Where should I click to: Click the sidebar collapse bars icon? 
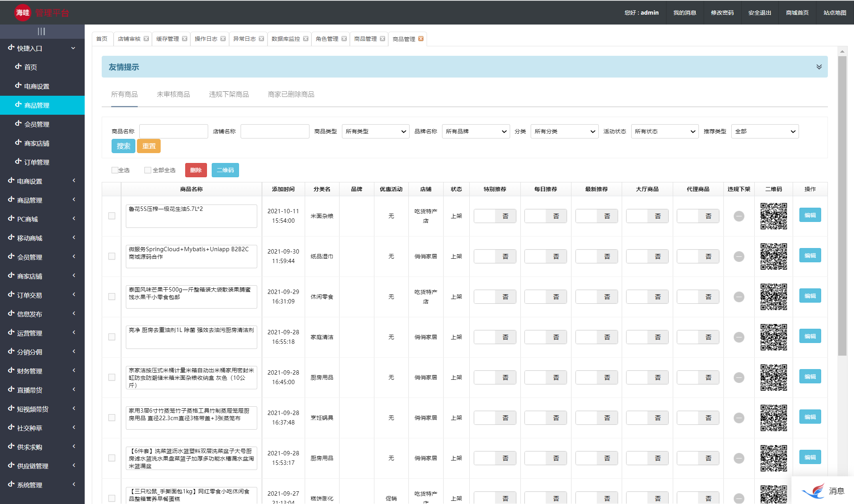[x=42, y=31]
